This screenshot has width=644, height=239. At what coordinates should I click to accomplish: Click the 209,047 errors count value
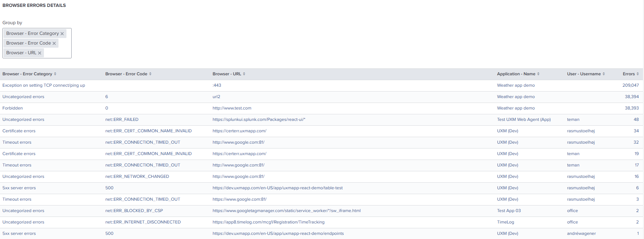pos(631,85)
